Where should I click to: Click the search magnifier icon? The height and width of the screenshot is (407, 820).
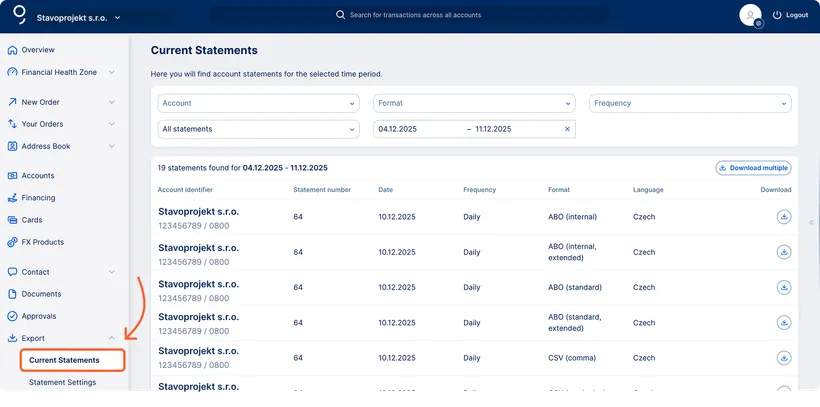coord(340,15)
